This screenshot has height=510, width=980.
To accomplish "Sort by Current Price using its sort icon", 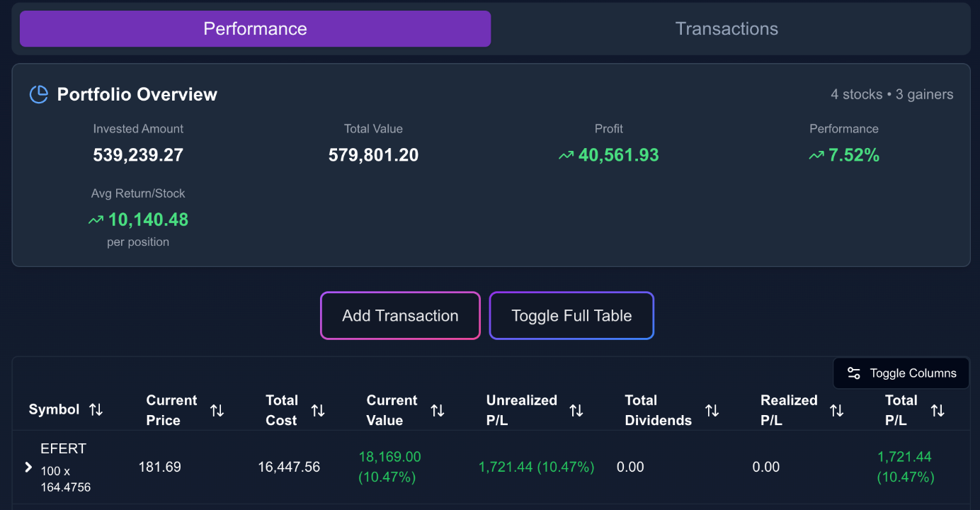I will (217, 409).
